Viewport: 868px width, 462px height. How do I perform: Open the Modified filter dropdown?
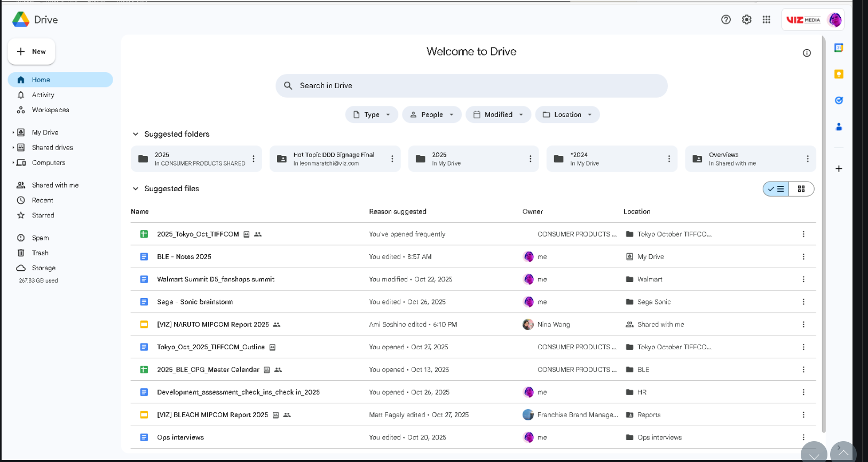[498, 115]
